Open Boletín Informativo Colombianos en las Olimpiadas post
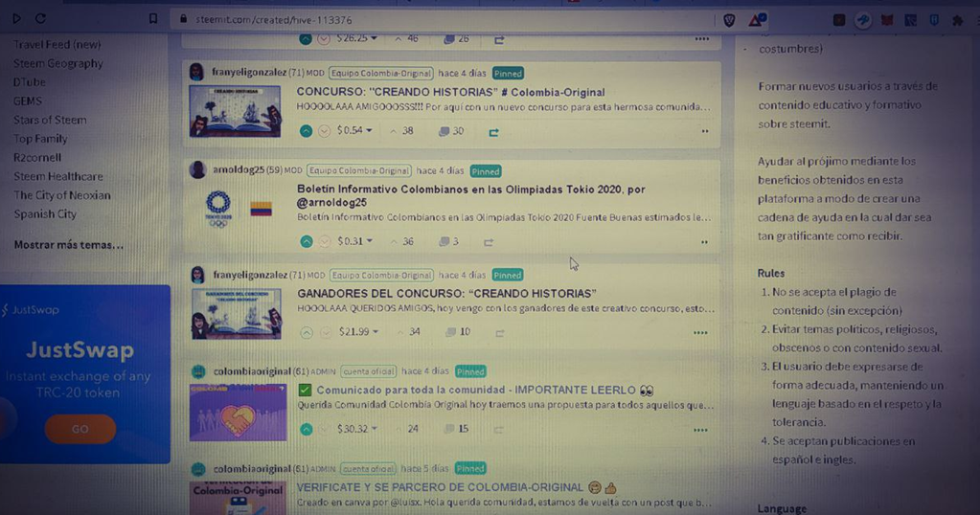Viewport: 980px width, 515px height. coord(470,195)
